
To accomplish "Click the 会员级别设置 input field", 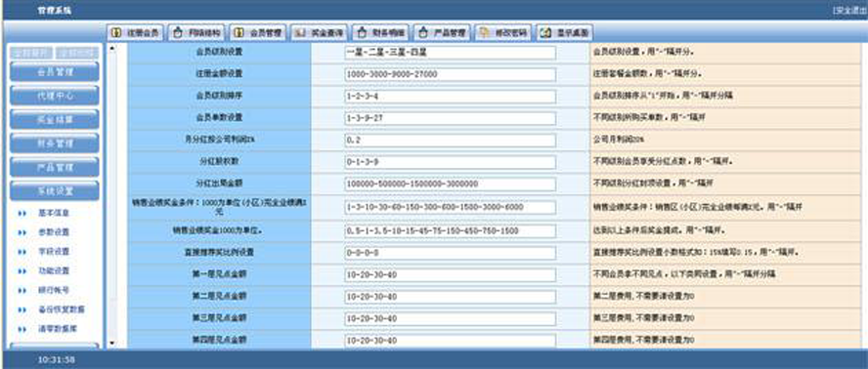I will (x=450, y=53).
